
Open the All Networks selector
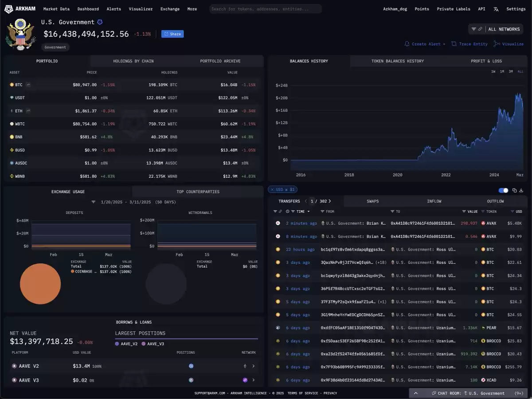tap(504, 29)
